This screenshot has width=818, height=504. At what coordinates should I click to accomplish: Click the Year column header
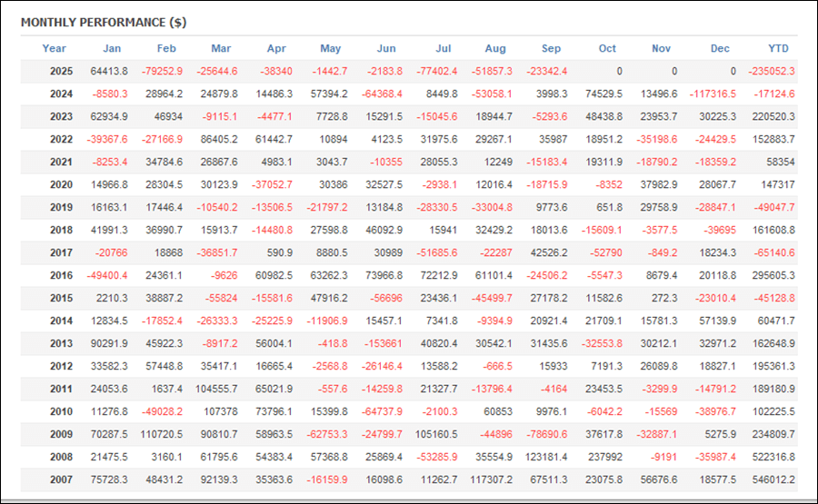[54, 48]
